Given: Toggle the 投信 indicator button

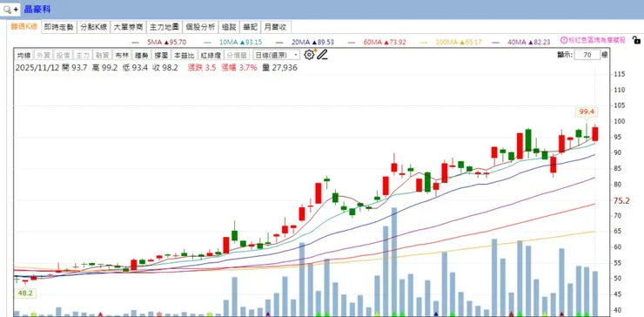Looking at the screenshot, I should [63, 55].
